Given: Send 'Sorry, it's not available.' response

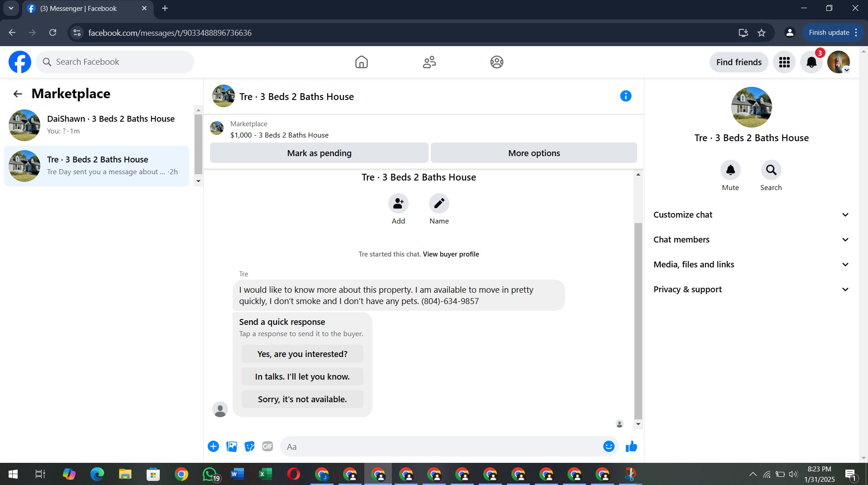Looking at the screenshot, I should point(302,399).
